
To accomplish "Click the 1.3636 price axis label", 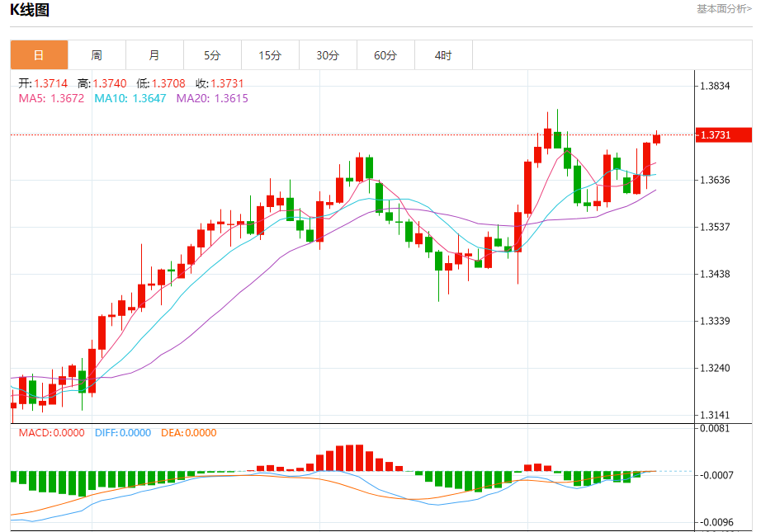I will [715, 181].
